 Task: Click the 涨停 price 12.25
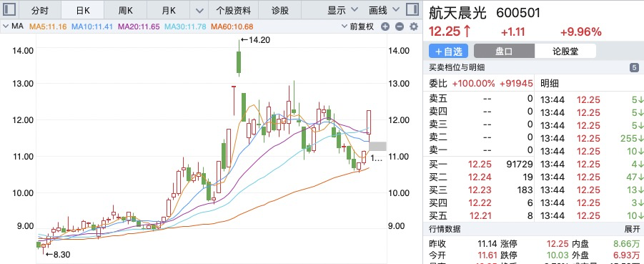558,243
